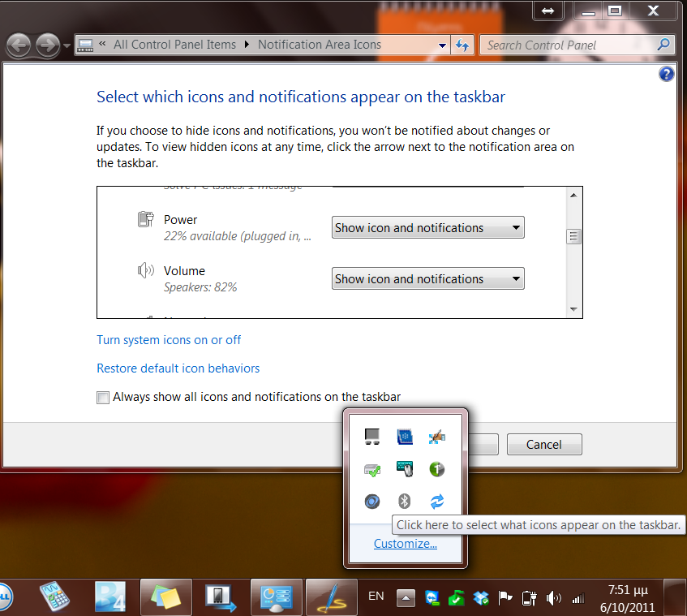This screenshot has height=616, width=687.
Task: Open the volume speaker icon in the tray
Action: tap(554, 597)
